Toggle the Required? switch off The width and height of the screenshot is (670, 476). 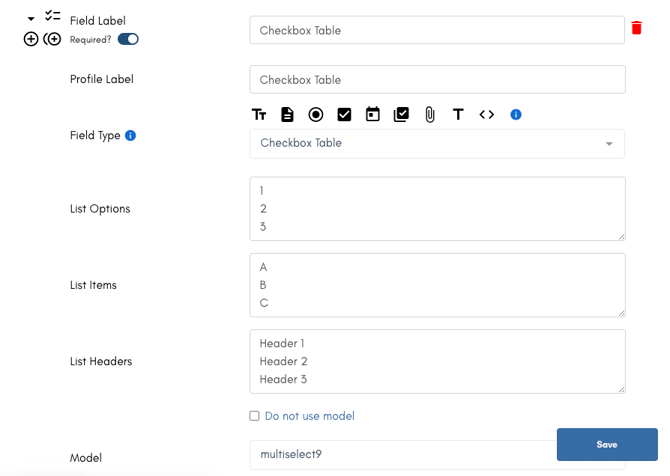128,39
